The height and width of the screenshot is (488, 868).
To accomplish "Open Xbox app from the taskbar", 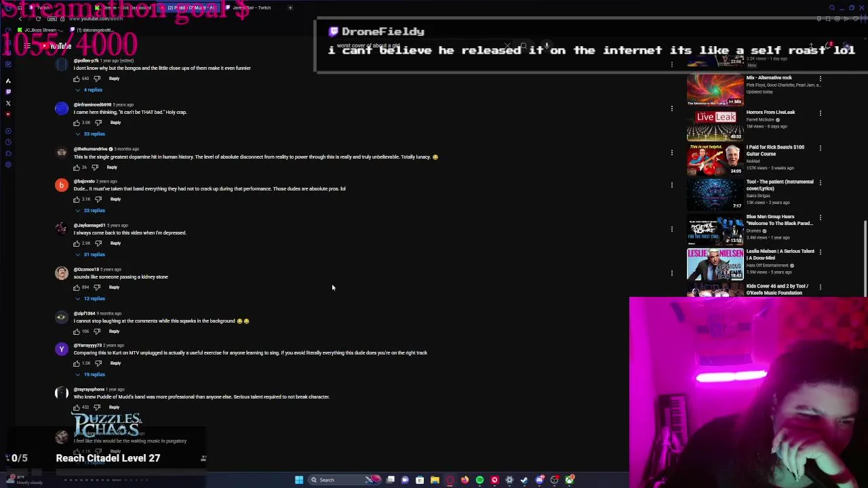I will [569, 480].
